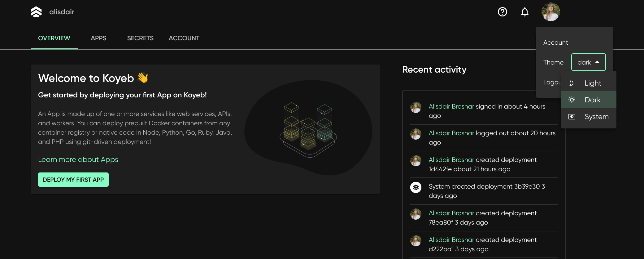Image resolution: width=644 pixels, height=259 pixels.
Task: Click the user profile avatar
Action: point(550,12)
